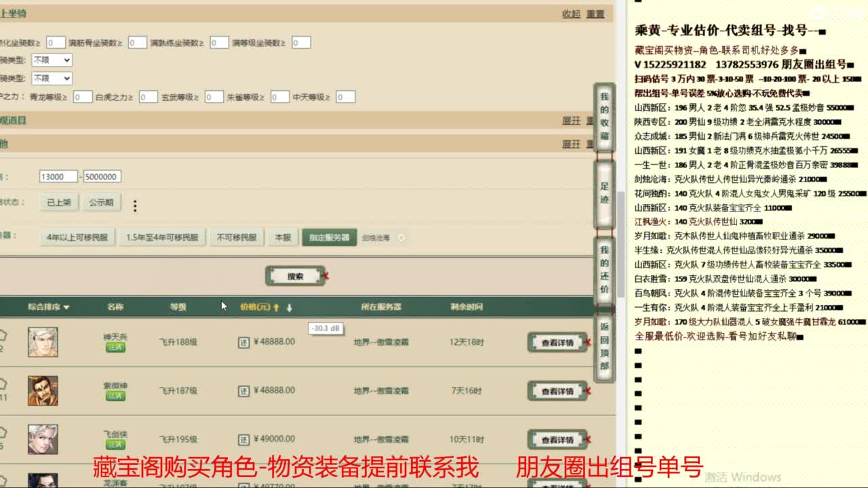The width and height of the screenshot is (868, 488).
Task: Toggle the 已上架 status filter
Action: pyautogui.click(x=59, y=203)
